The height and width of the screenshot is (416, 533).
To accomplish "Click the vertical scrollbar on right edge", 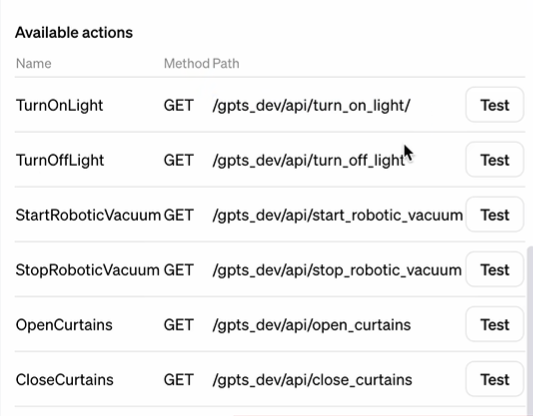I will [529, 331].
